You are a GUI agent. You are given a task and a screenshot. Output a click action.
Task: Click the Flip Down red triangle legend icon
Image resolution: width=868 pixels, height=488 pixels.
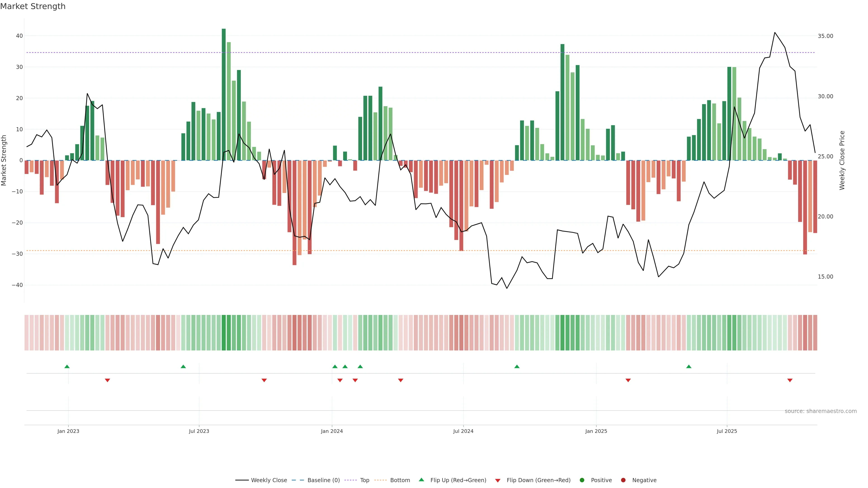coord(498,481)
